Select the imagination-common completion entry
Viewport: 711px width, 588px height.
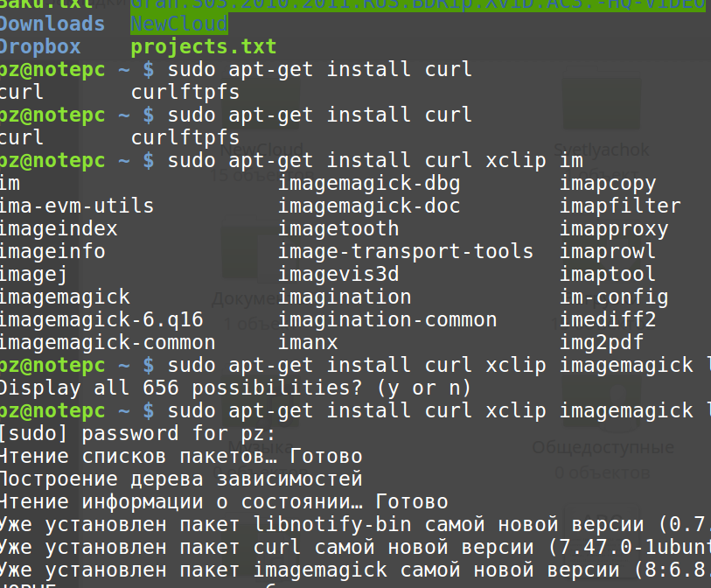coord(387,320)
